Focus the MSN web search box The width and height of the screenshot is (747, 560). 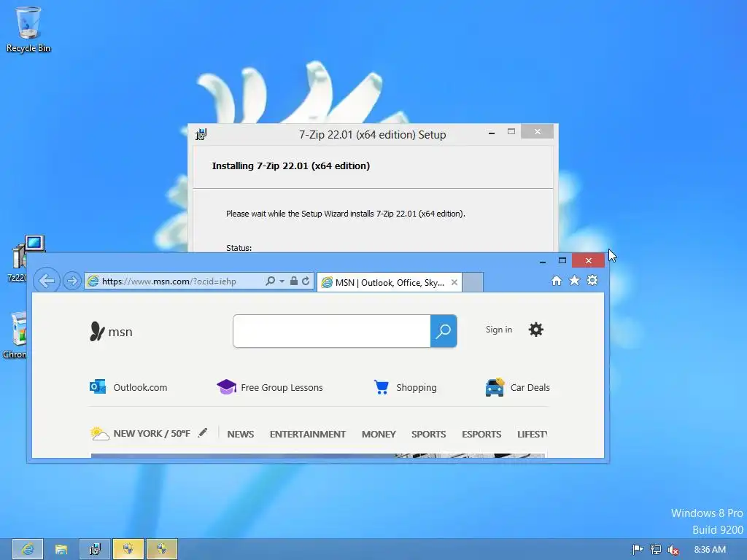click(x=332, y=331)
